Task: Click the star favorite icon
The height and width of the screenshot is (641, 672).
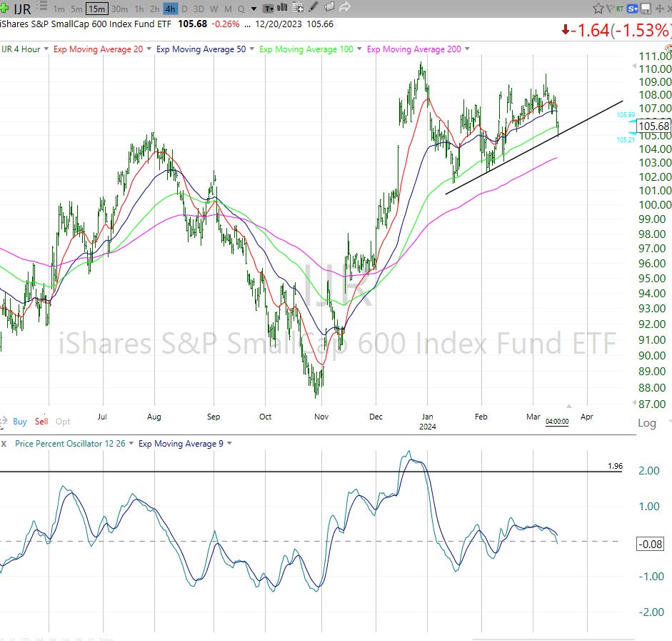Action: (x=598, y=8)
